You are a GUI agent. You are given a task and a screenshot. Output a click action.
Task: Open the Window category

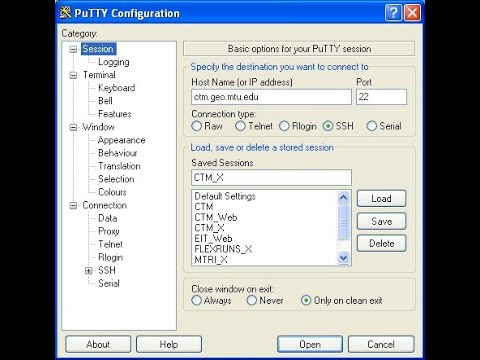[98, 127]
